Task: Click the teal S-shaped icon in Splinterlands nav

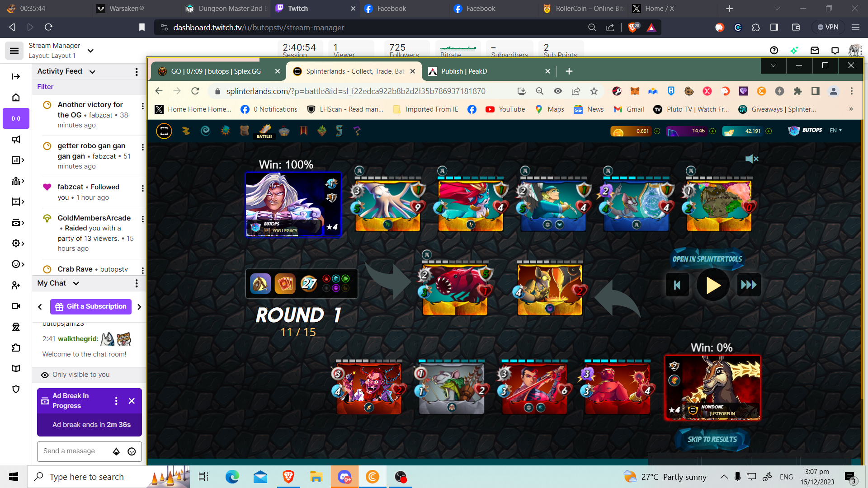Action: pos(339,131)
